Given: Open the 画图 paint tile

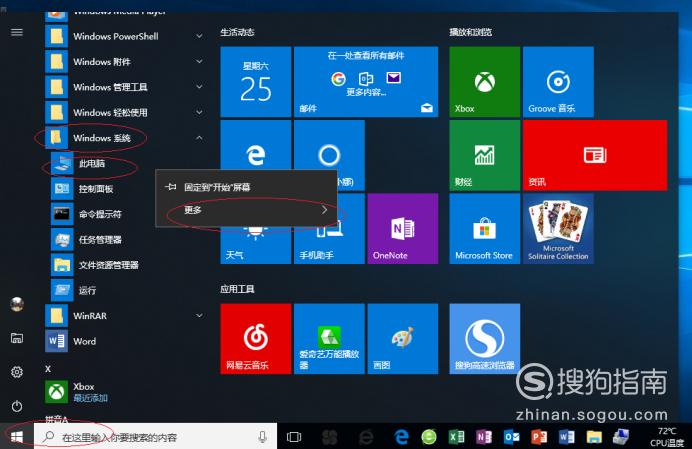Looking at the screenshot, I should click(402, 339).
